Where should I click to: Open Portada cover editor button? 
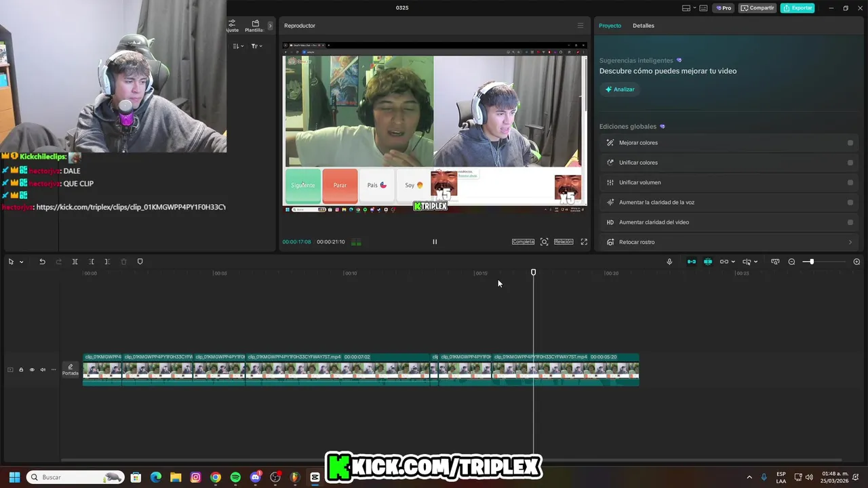tap(71, 369)
